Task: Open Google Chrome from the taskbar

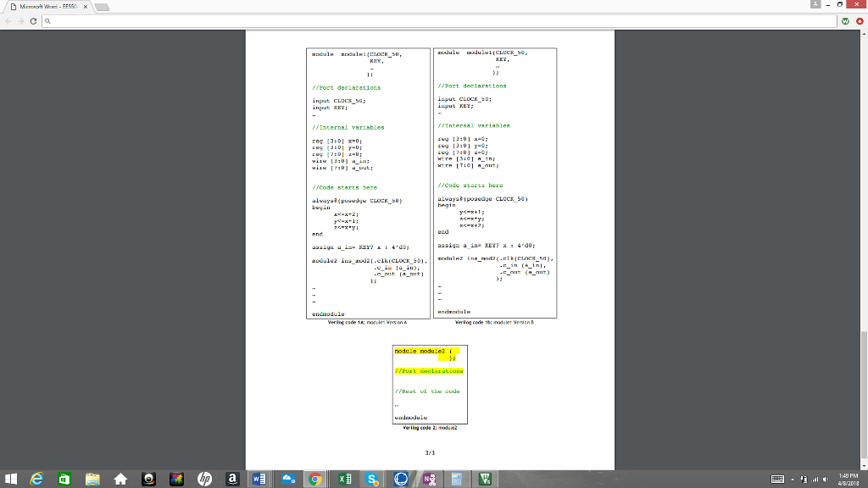Action: point(314,479)
